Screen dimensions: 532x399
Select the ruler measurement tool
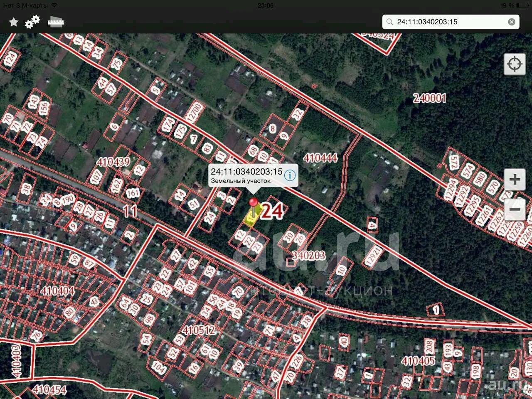[56, 22]
